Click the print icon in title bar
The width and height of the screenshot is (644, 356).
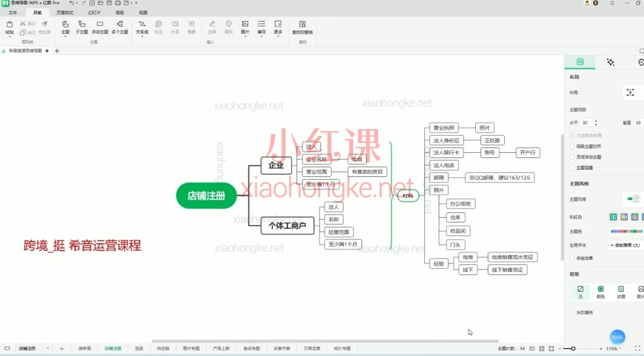pos(118,3)
